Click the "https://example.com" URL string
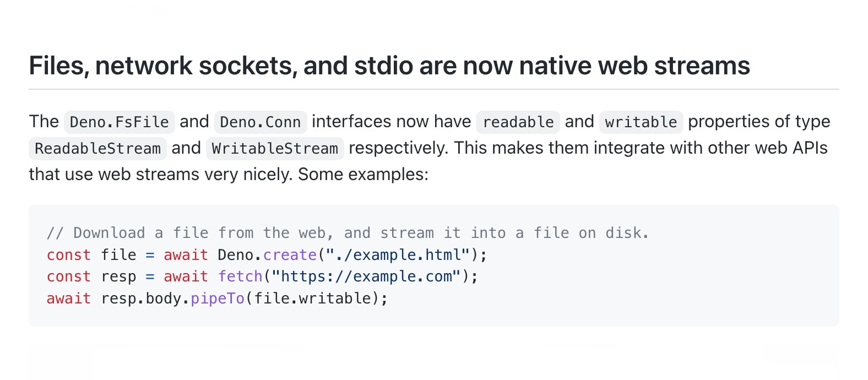The height and width of the screenshot is (380, 868). 366,276
